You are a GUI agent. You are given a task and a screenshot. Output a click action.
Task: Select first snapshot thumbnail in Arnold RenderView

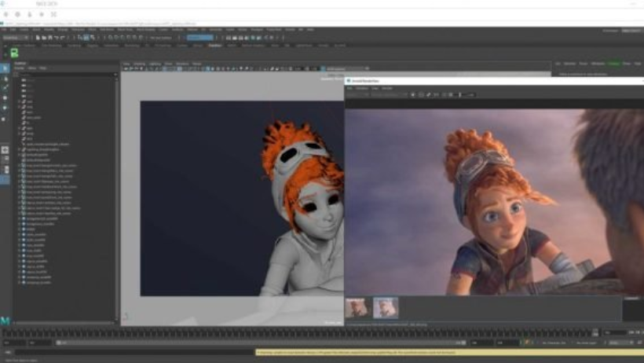pyautogui.click(x=357, y=308)
